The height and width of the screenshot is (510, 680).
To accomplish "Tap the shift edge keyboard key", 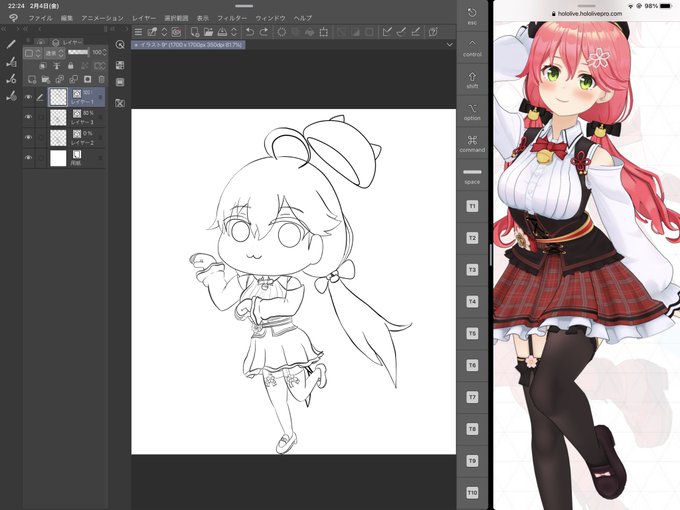I will 472,80.
